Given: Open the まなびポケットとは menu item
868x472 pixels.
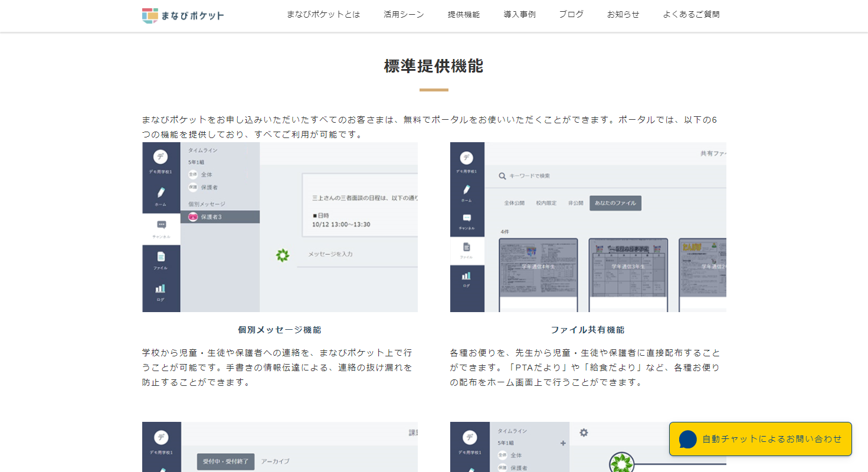Looking at the screenshot, I should pos(323,15).
